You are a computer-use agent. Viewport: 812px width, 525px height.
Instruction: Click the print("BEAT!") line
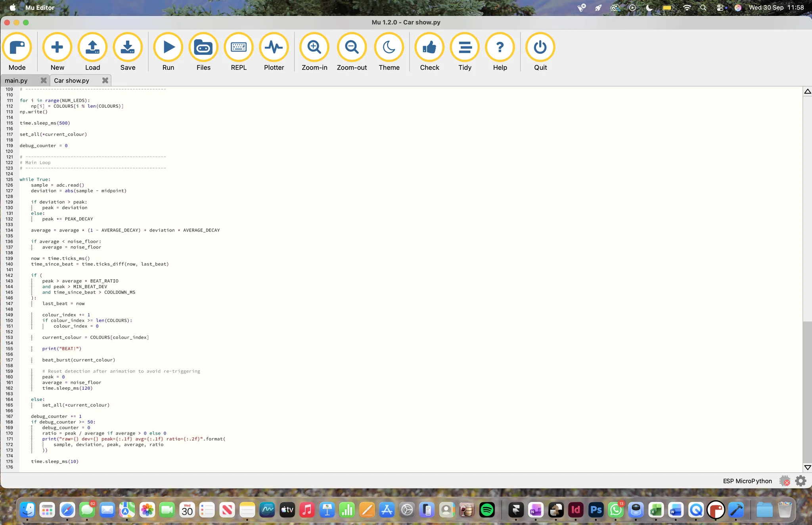[62, 349]
